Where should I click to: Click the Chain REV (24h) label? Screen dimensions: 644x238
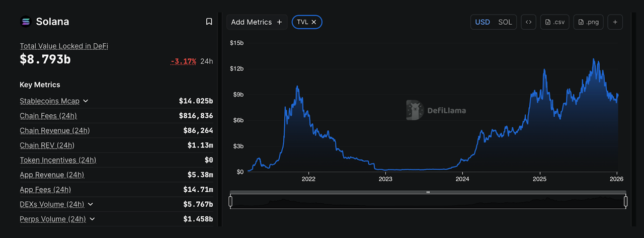[x=47, y=145]
